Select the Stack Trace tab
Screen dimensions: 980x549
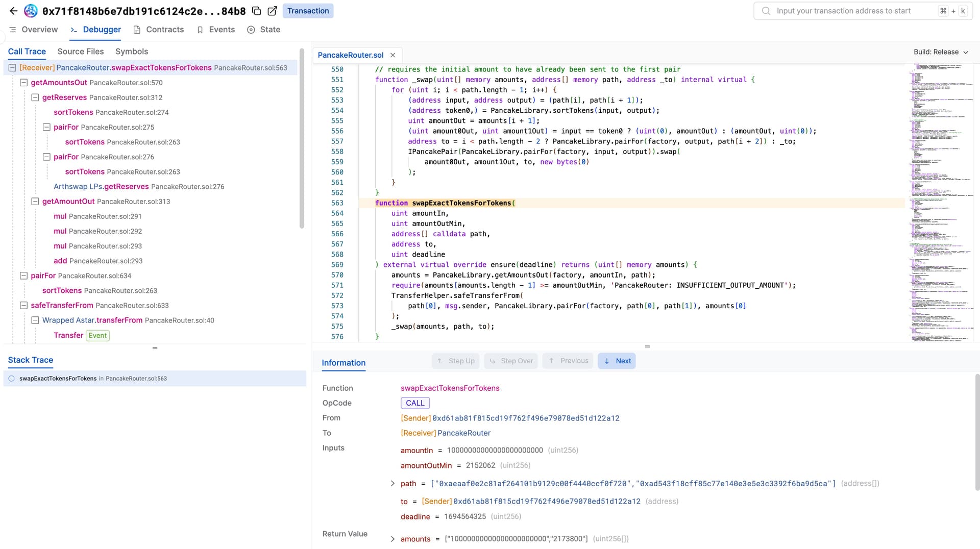coord(31,360)
